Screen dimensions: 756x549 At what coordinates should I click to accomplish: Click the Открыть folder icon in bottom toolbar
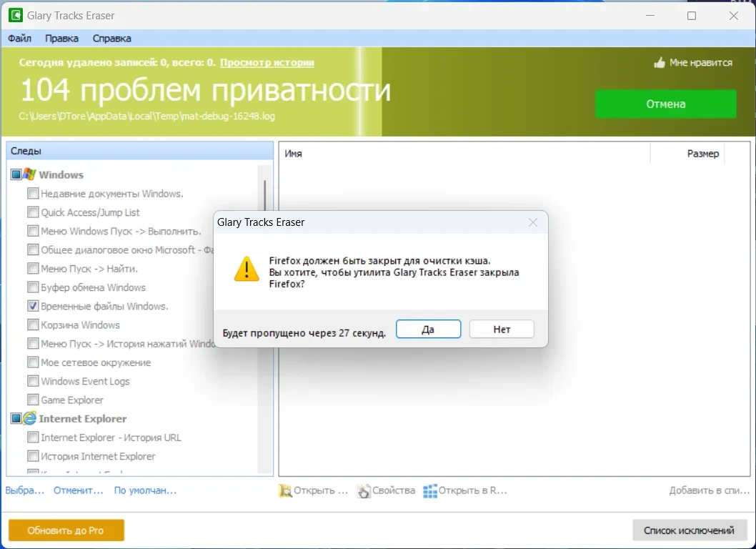[285, 490]
